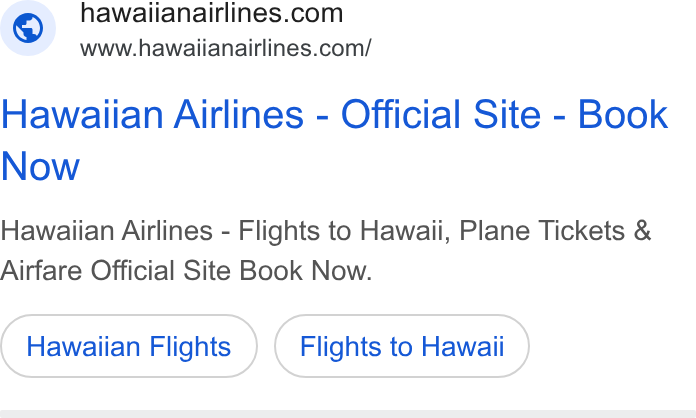
Task: Click the gray divider bar below the result
Action: click(x=348, y=414)
